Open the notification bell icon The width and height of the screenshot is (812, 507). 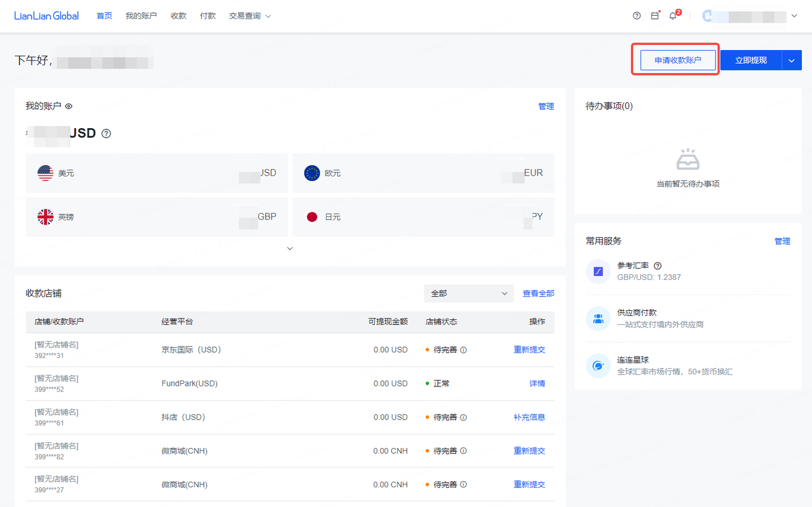coord(673,16)
